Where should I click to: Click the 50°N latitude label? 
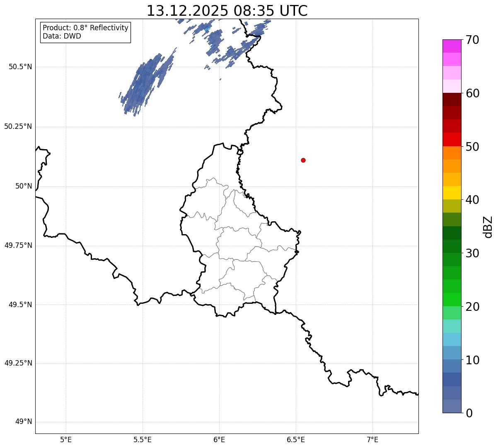[x=24, y=186]
